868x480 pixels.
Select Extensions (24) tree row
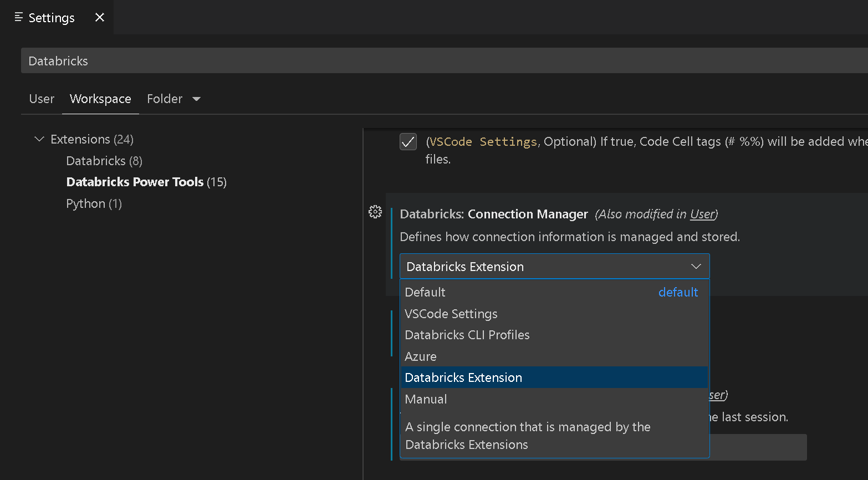coord(92,139)
